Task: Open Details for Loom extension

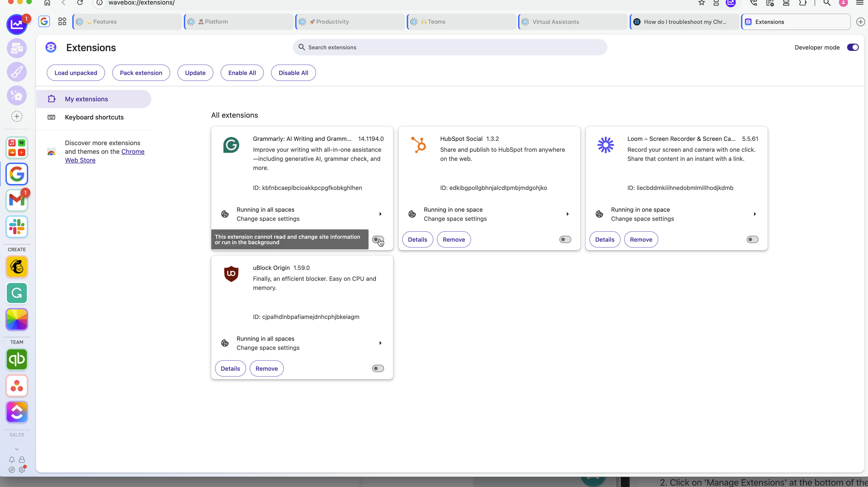Action: point(604,239)
